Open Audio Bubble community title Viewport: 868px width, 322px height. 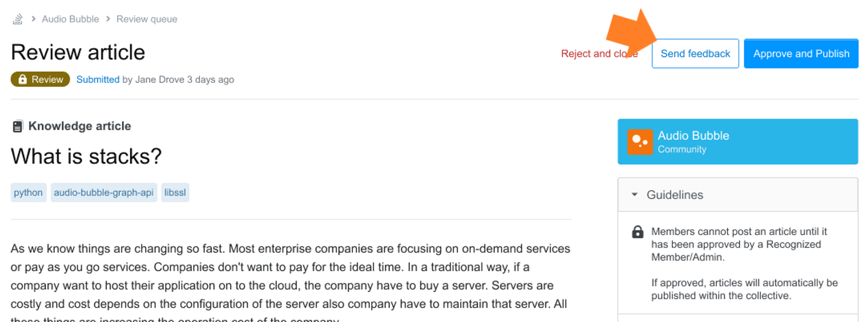(693, 135)
